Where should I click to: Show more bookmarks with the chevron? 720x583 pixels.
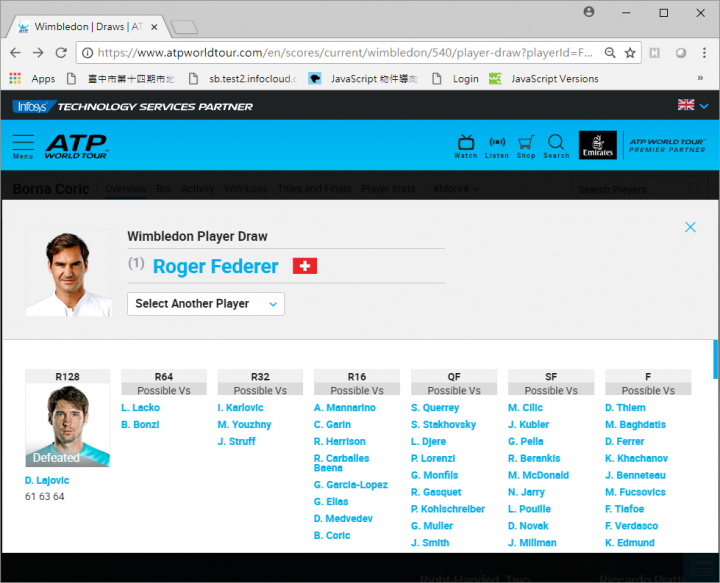(x=700, y=78)
